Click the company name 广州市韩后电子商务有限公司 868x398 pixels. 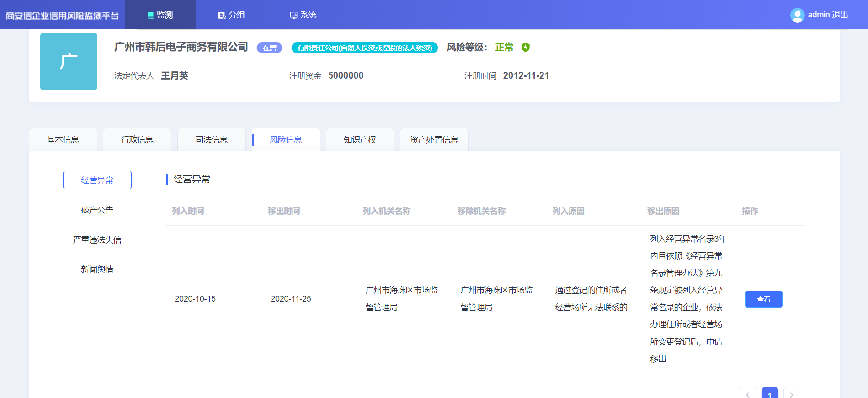181,47
